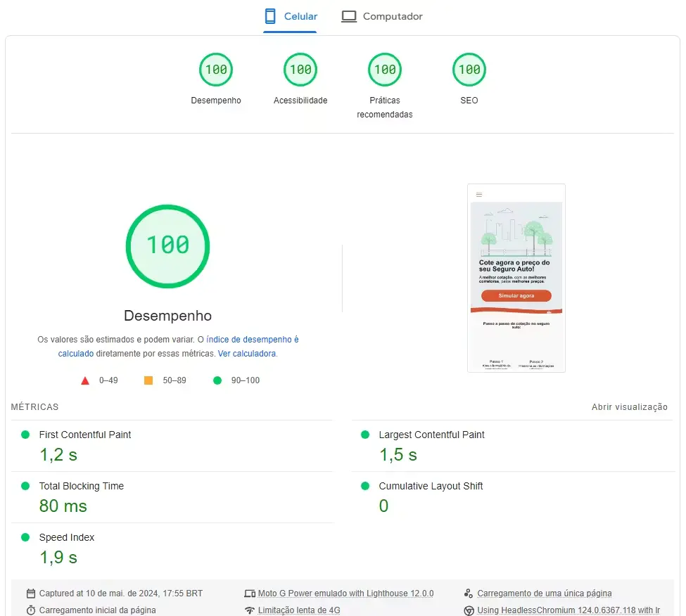This screenshot has height=616, width=686.
Task: Click the stopwatch icon beside Carregamento inicial
Action: pyautogui.click(x=30, y=610)
